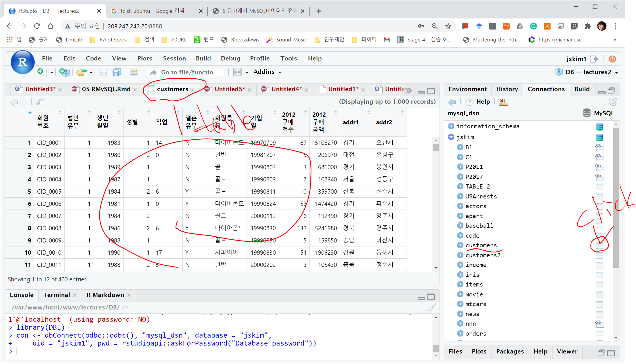Show more source tabs chevron
The image size is (636, 364).
click(409, 91)
